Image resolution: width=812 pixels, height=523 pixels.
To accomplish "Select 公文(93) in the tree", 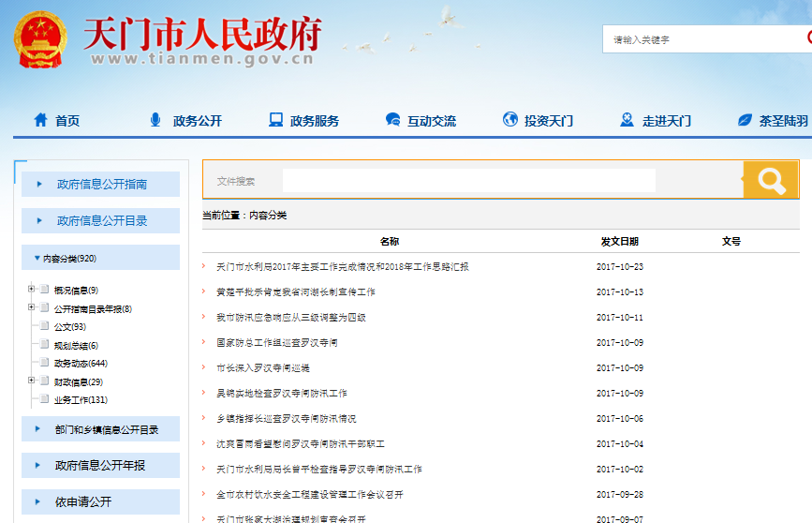I will point(69,327).
